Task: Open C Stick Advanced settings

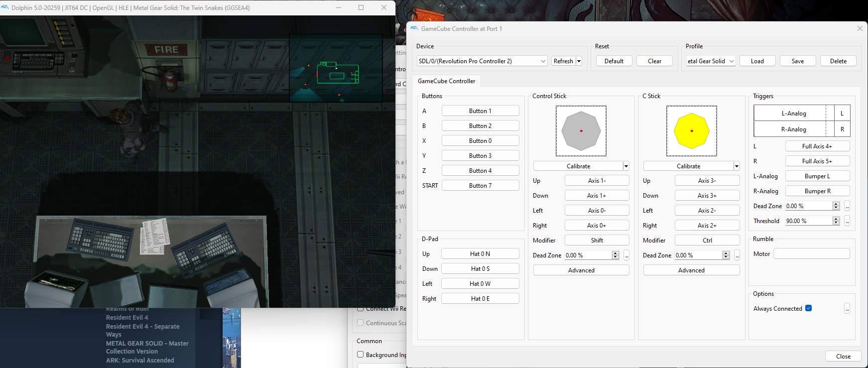Action: pos(692,270)
